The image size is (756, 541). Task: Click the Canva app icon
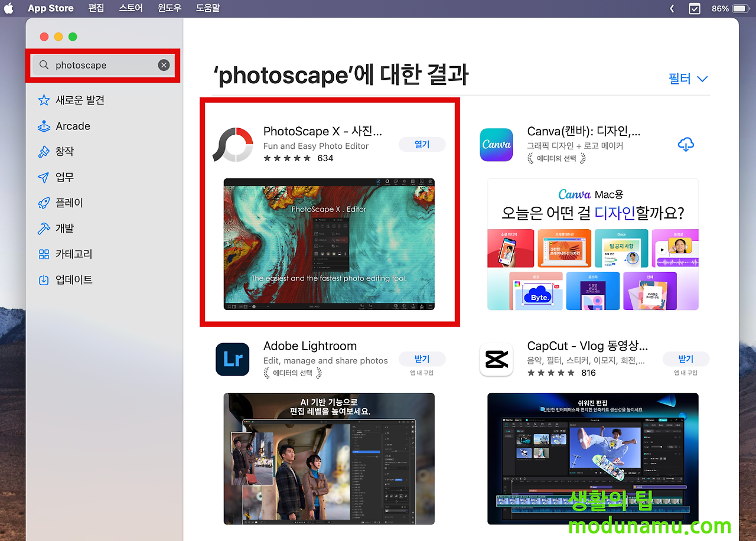(496, 144)
